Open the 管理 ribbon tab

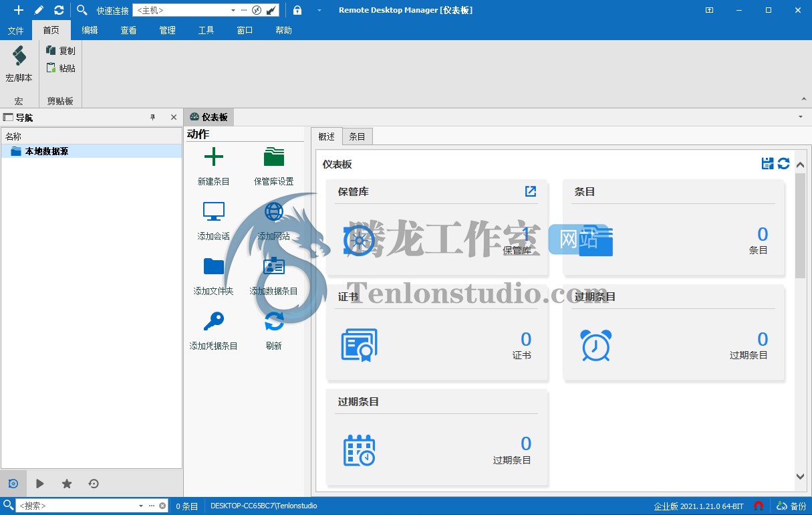tap(168, 30)
